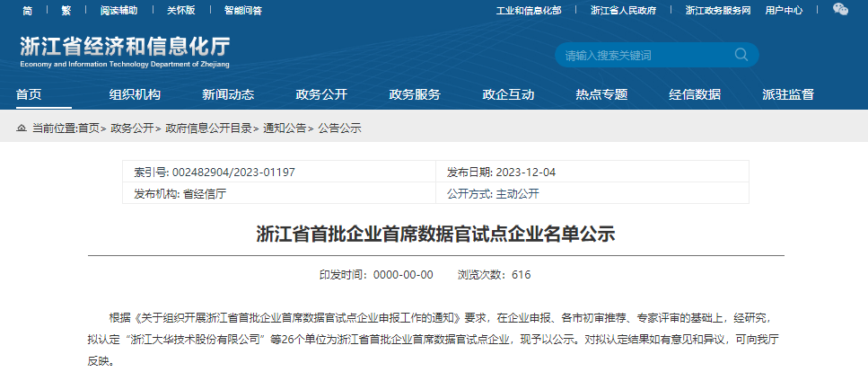Image resolution: width=868 pixels, height=372 pixels.
Task: Click the home icon beside 当前位置
Action: click(22, 128)
